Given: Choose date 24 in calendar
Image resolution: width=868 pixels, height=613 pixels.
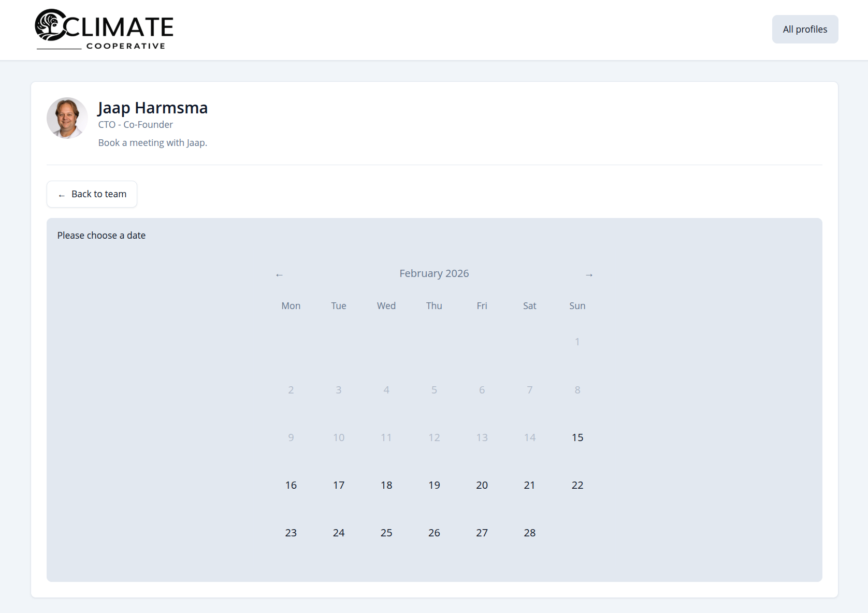Looking at the screenshot, I should (x=339, y=533).
